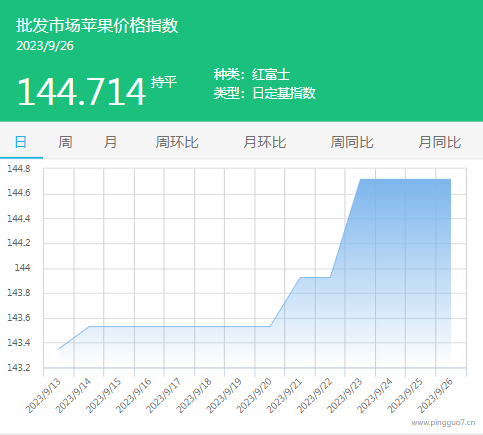The image size is (483, 435).
Task: Click the 2023/9/23 axis date label
Action: coord(345,396)
